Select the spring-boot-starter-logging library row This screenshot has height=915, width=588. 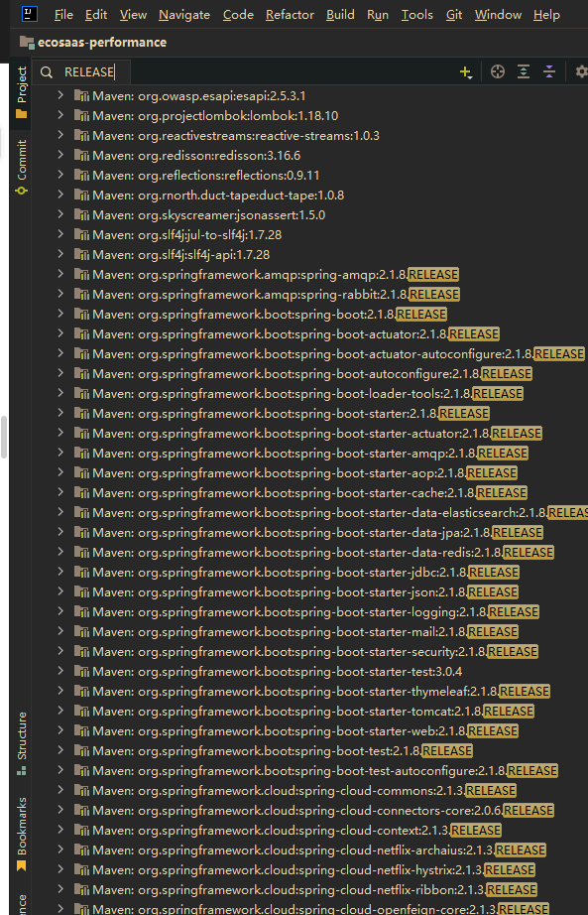pyautogui.click(x=309, y=611)
